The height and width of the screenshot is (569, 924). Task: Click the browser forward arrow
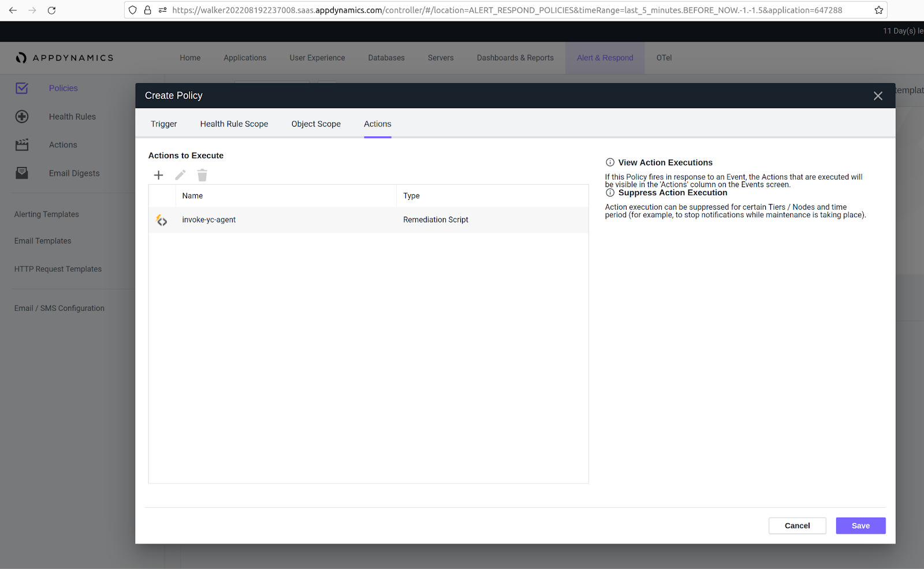pyautogui.click(x=32, y=10)
